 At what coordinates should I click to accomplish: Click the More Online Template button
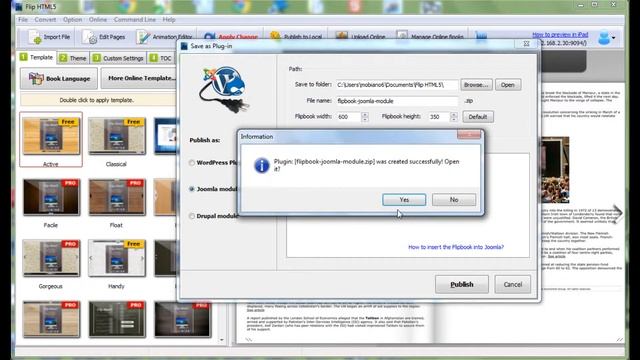[139, 78]
